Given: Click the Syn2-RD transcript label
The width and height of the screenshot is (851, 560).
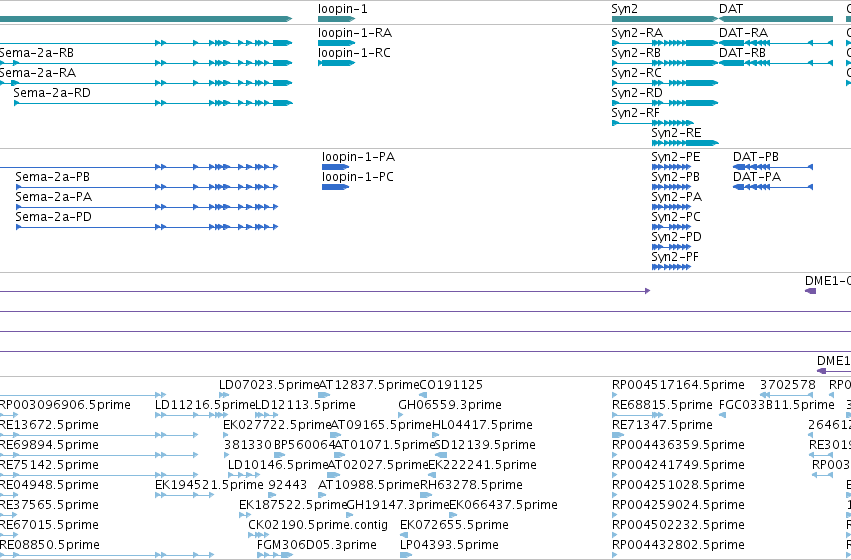Looking at the screenshot, I should point(637,93).
